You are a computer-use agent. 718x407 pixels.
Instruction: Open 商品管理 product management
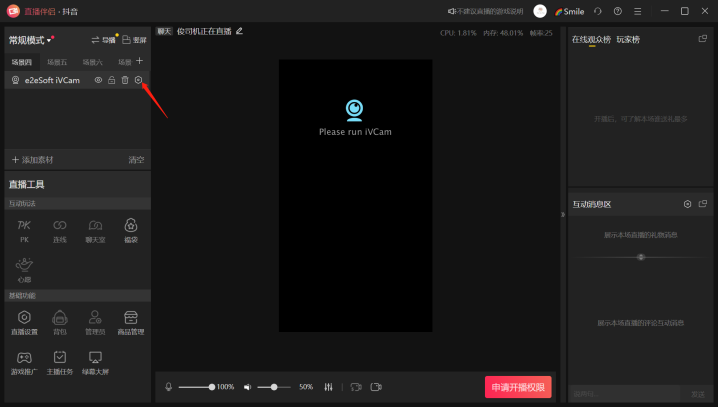click(131, 322)
